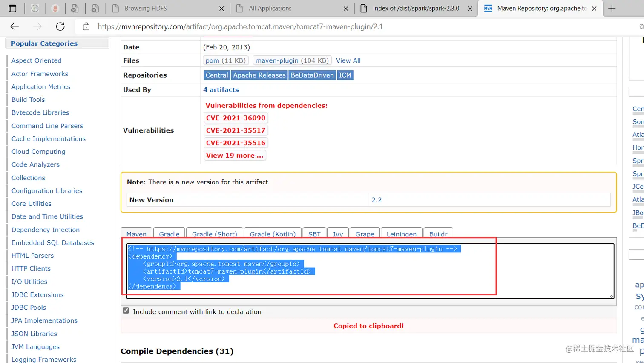Open JSON Libraries category
644x363 pixels.
coord(34,334)
